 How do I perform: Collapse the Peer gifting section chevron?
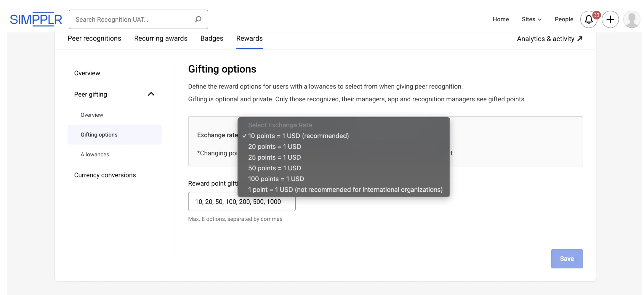click(x=151, y=94)
